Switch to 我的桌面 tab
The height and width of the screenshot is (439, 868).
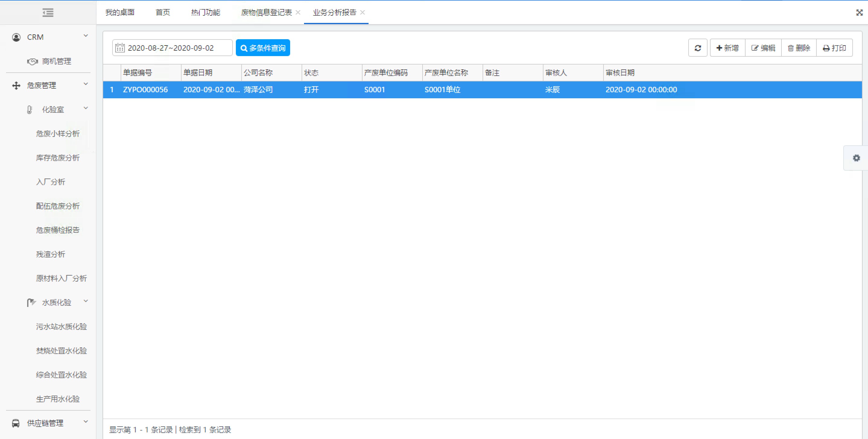[x=120, y=12]
